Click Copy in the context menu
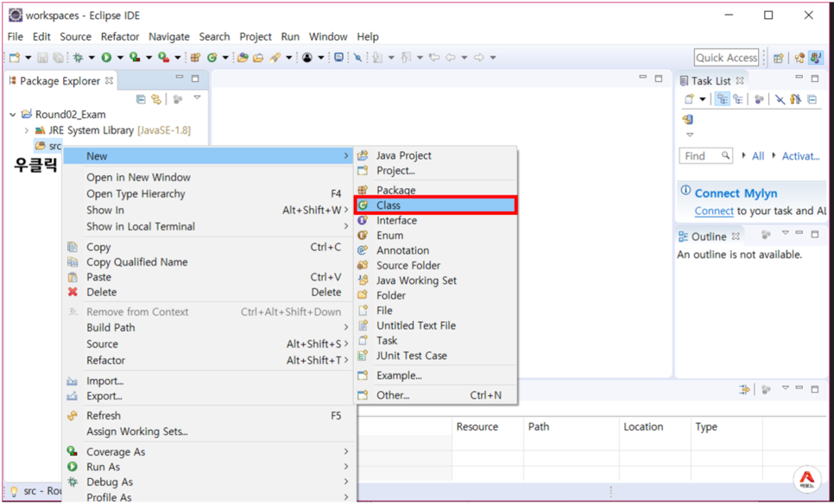Screen dimensions: 834x504 [x=209, y=247]
